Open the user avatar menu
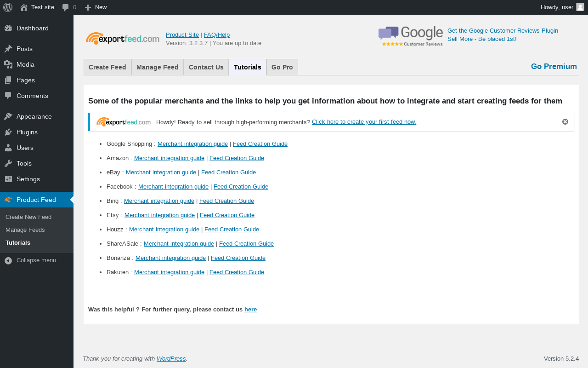This screenshot has height=368, width=588. [x=580, y=7]
